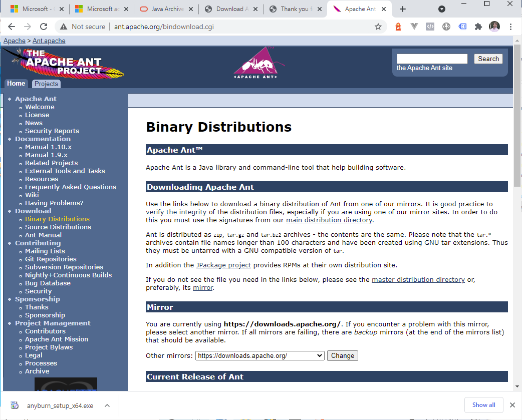Click the user profile avatar icon
The height and width of the screenshot is (420, 522).
coord(494,27)
